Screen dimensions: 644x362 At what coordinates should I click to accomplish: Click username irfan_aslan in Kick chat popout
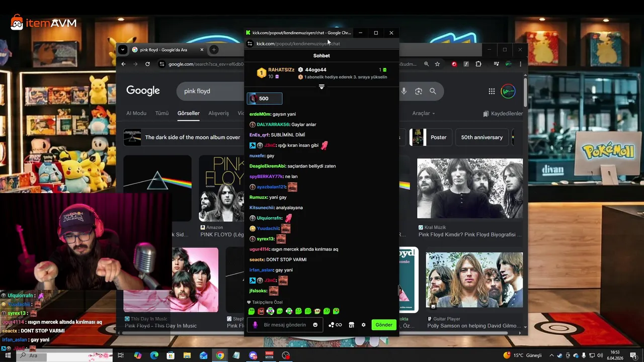pyautogui.click(x=261, y=270)
